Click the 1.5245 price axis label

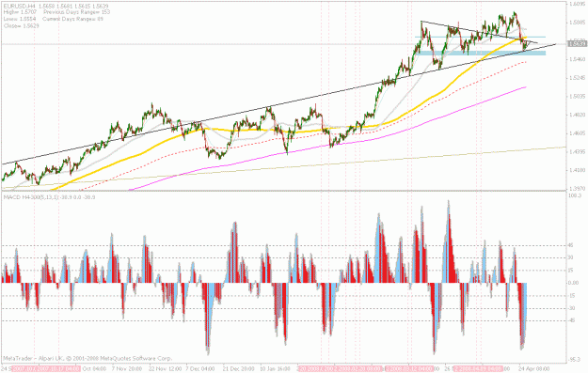[x=577, y=78]
